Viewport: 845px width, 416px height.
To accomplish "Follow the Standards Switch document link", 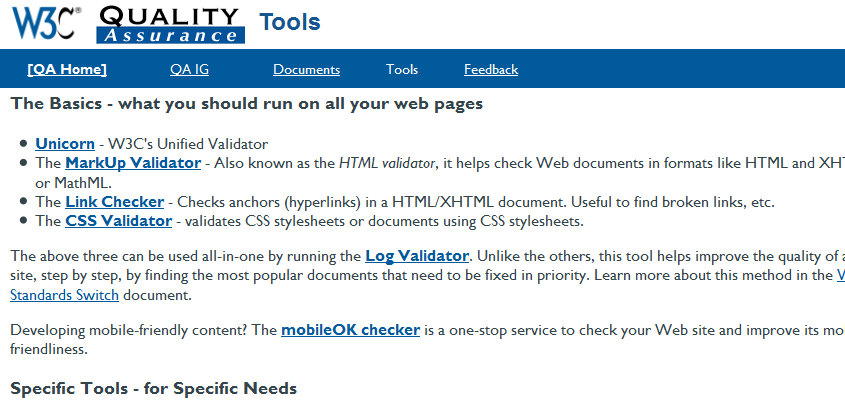I will pos(64,295).
